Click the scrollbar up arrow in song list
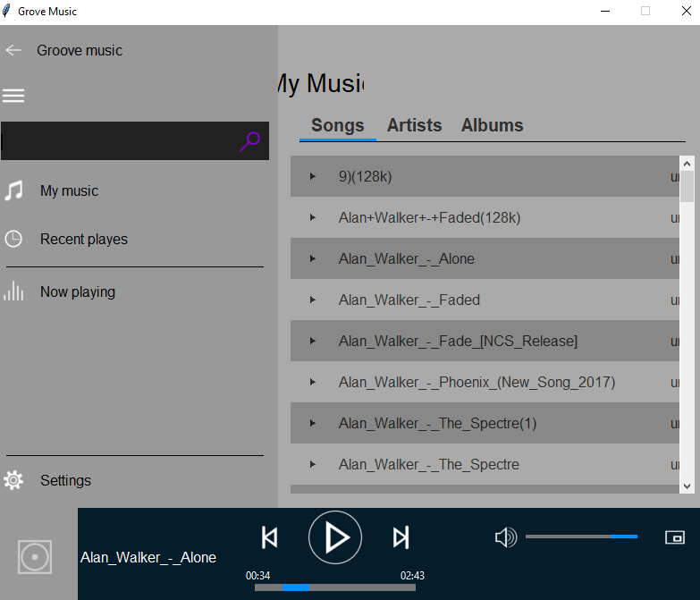The image size is (700, 600). coord(687,164)
